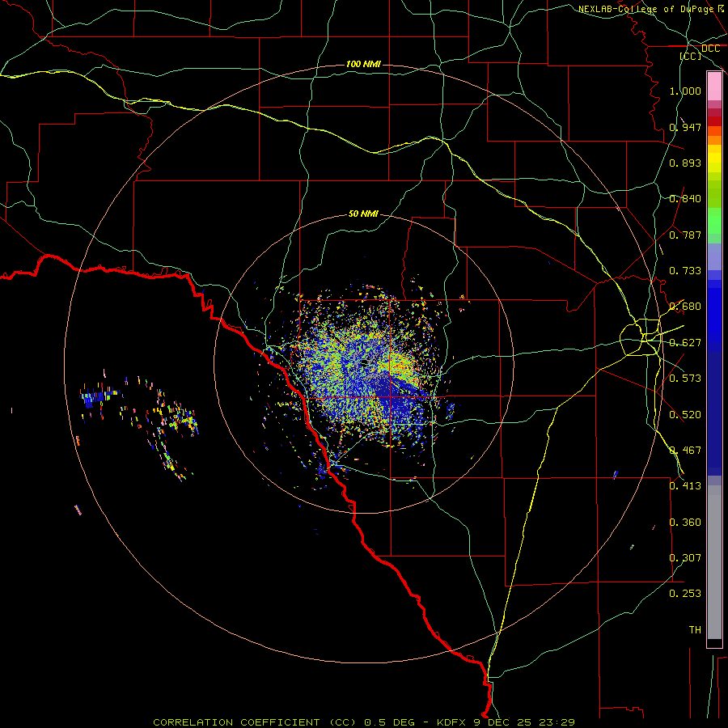
Task: Click the [CC] units label
Action: click(691, 56)
